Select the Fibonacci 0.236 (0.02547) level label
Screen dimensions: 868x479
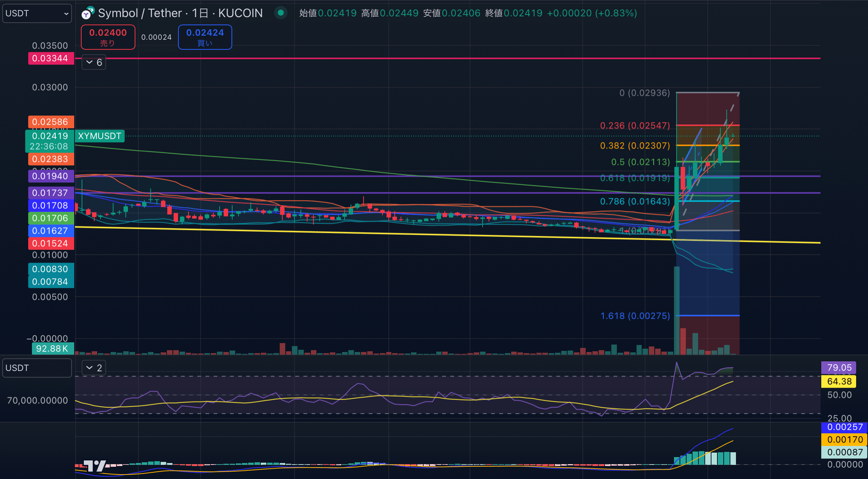coord(635,126)
